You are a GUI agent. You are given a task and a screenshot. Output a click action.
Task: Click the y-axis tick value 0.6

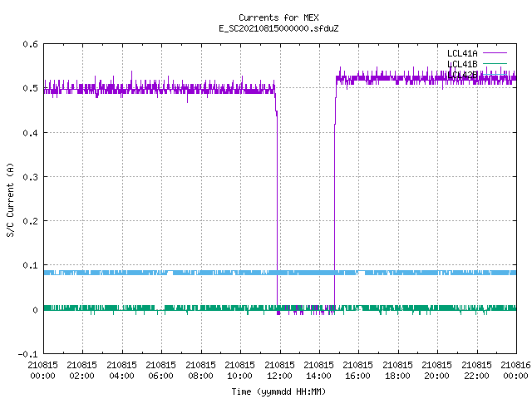pyautogui.click(x=30, y=44)
